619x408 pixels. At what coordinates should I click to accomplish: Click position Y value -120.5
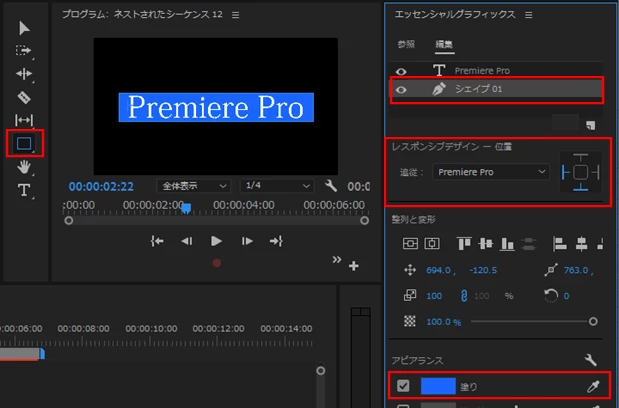483,270
